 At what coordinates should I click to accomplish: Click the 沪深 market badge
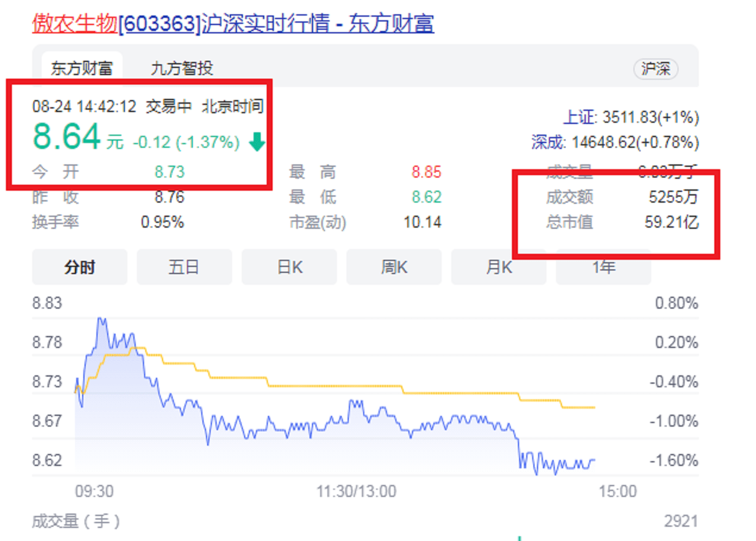(655, 69)
